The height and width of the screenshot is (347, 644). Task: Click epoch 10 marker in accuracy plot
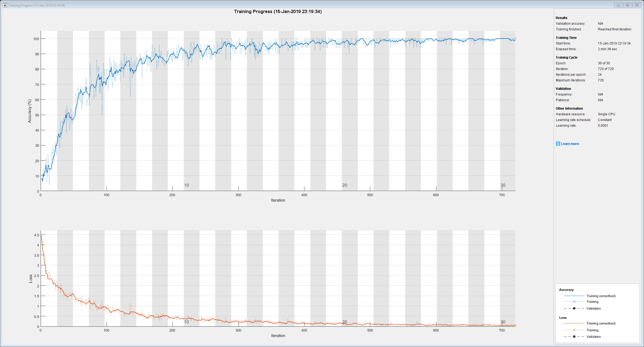pyautogui.click(x=186, y=185)
